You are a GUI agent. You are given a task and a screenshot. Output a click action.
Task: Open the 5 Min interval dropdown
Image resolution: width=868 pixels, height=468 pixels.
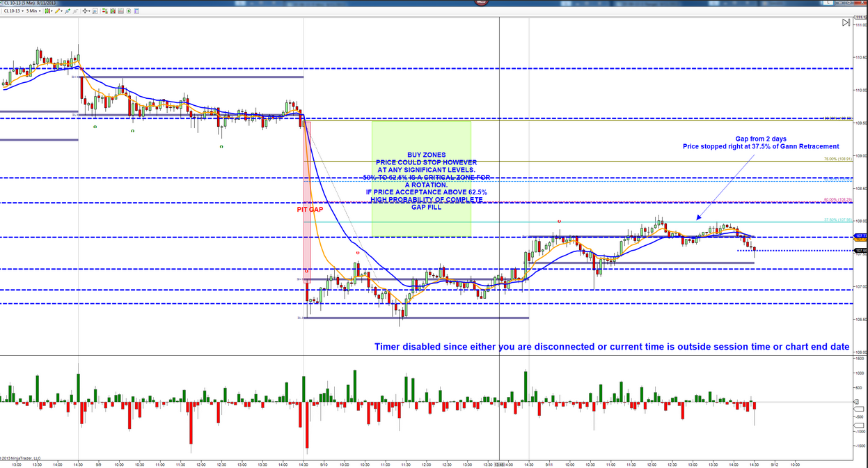[x=33, y=11]
